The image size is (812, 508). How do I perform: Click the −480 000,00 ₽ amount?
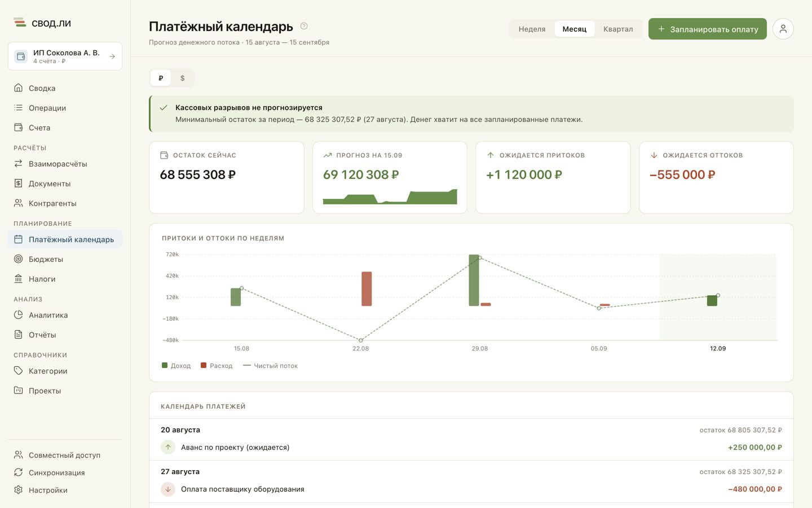pos(755,489)
